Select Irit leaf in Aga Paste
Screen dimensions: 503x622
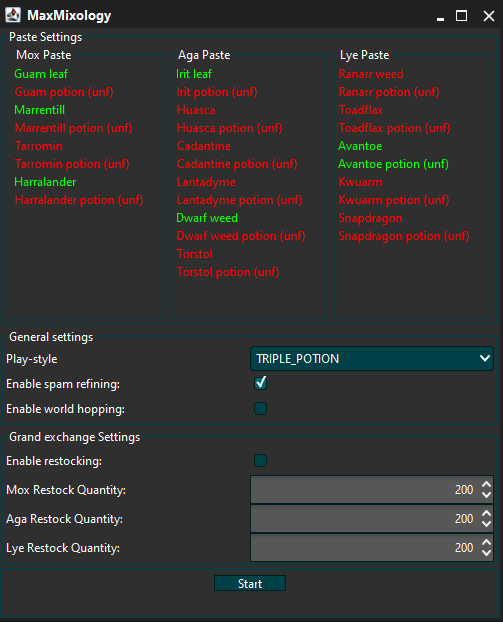(x=194, y=74)
